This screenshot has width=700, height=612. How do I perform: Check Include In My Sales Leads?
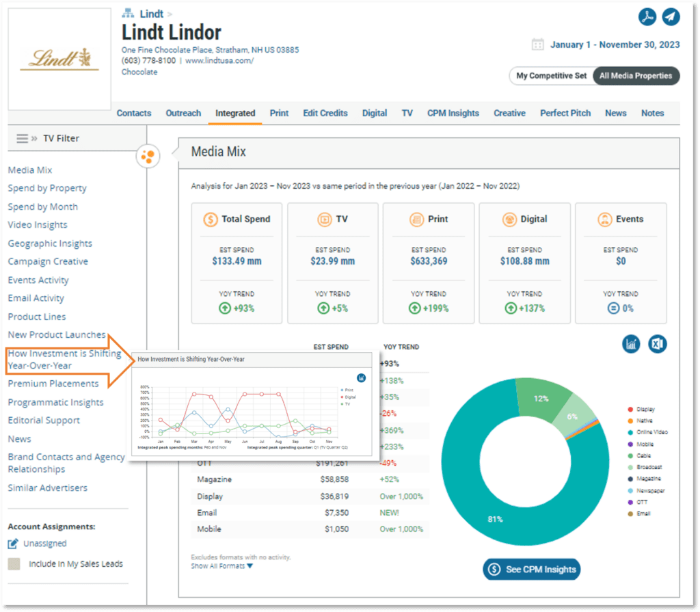14,563
